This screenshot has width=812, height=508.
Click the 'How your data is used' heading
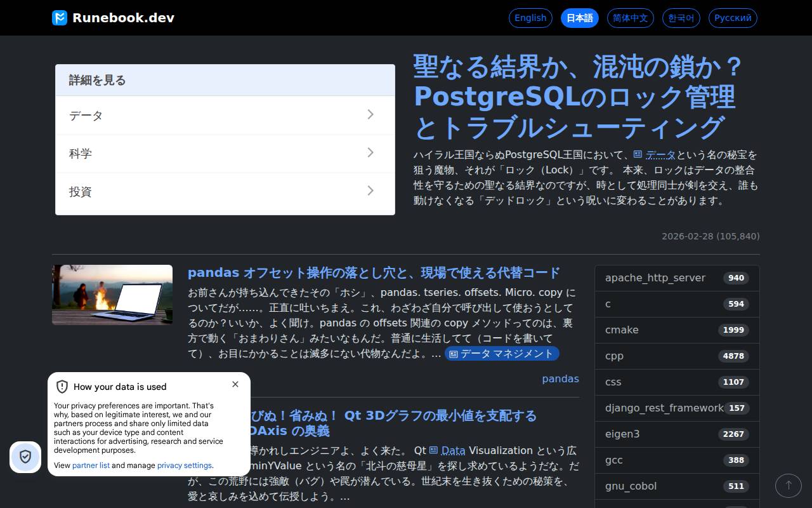coord(120,387)
